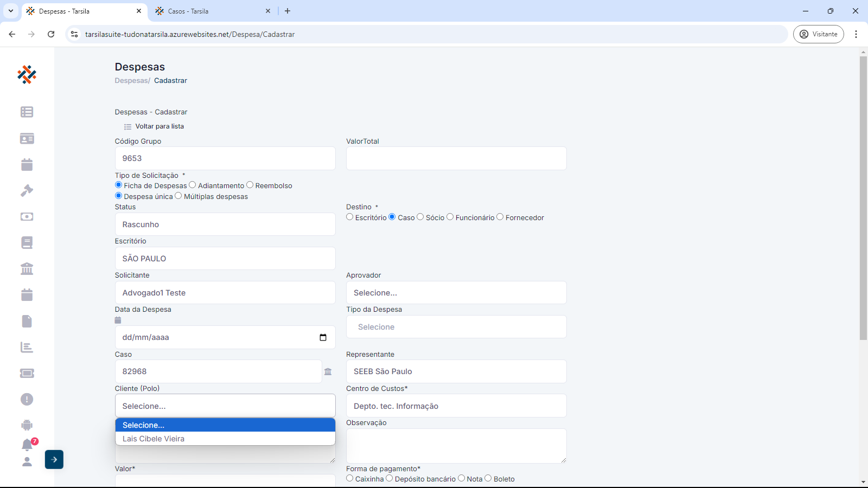Viewport: 868px width, 488px height.
Task: Open the Aprovador dropdown
Action: click(456, 293)
